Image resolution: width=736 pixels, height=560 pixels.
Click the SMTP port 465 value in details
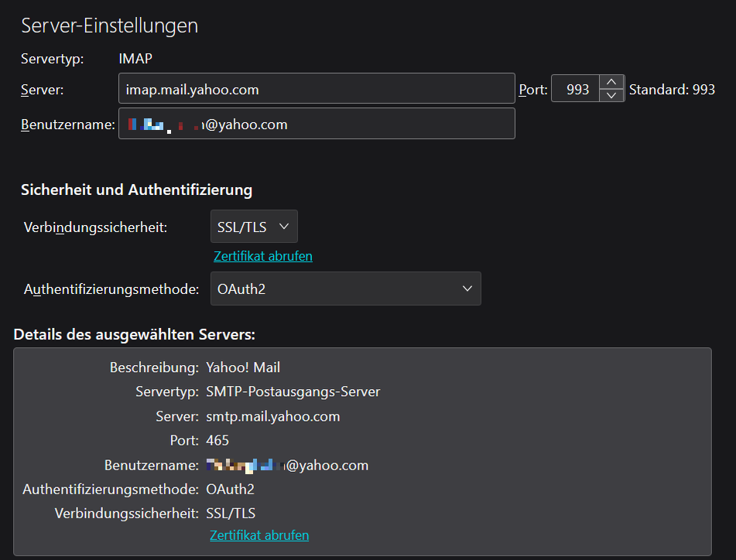pyautogui.click(x=217, y=441)
